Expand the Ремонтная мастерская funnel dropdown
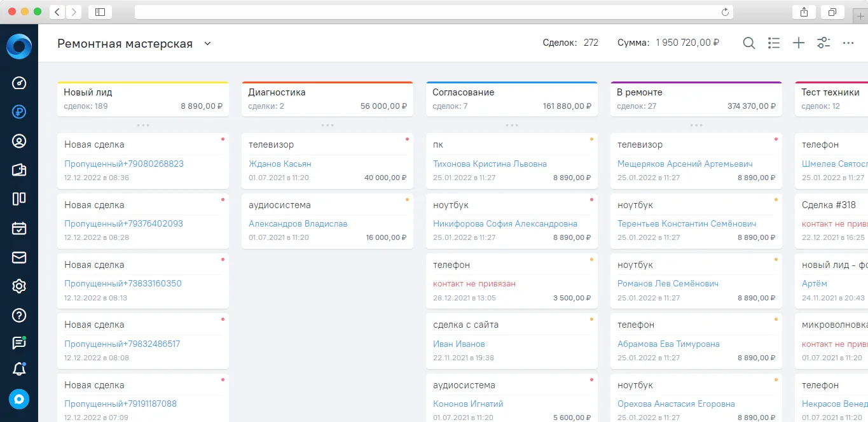Screen dimensions: 868x422 (x=207, y=44)
